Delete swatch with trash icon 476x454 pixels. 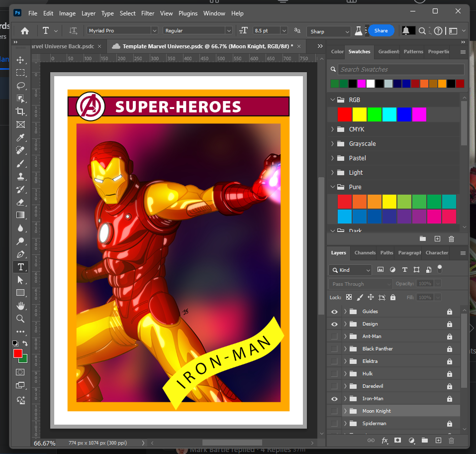click(x=452, y=239)
